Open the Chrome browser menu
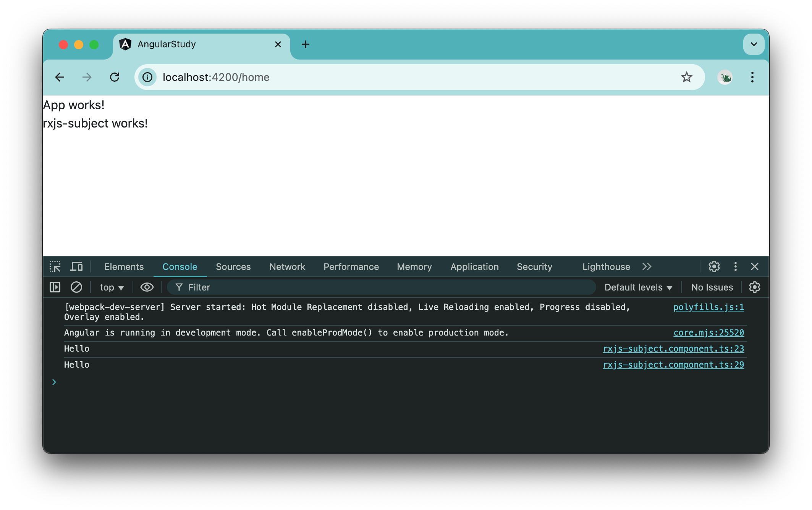Screen dimensions: 812x510 click(x=752, y=77)
